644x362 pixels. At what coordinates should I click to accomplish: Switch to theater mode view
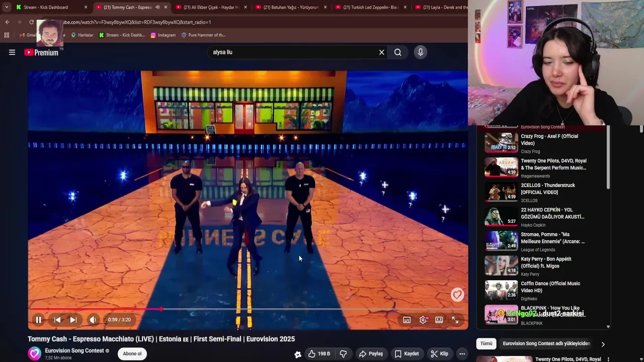(x=439, y=320)
